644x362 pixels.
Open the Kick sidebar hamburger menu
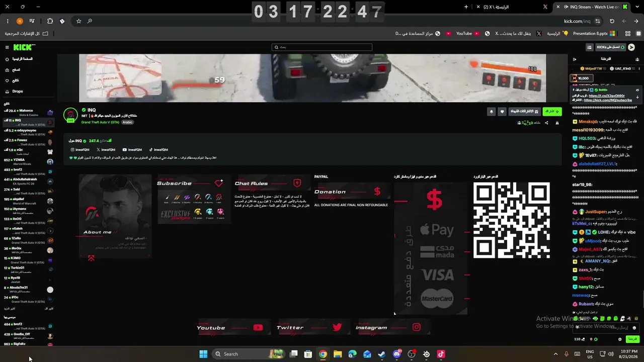pos(7,47)
